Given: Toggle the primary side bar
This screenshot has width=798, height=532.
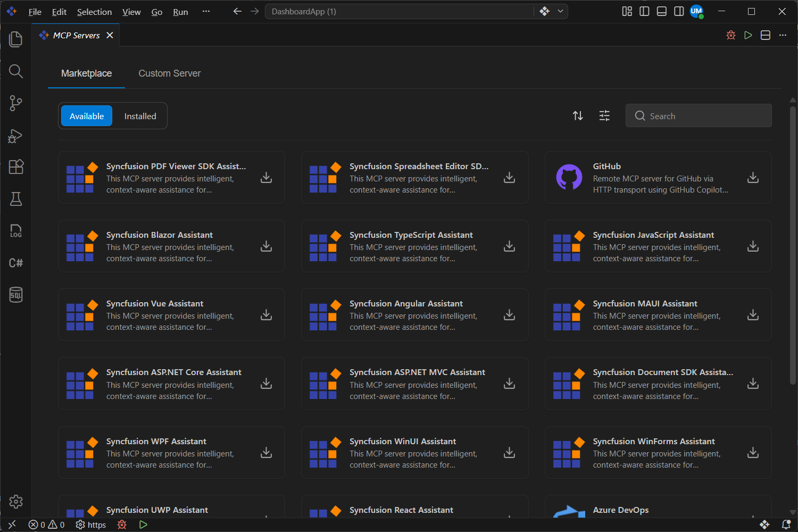Looking at the screenshot, I should 644,11.
